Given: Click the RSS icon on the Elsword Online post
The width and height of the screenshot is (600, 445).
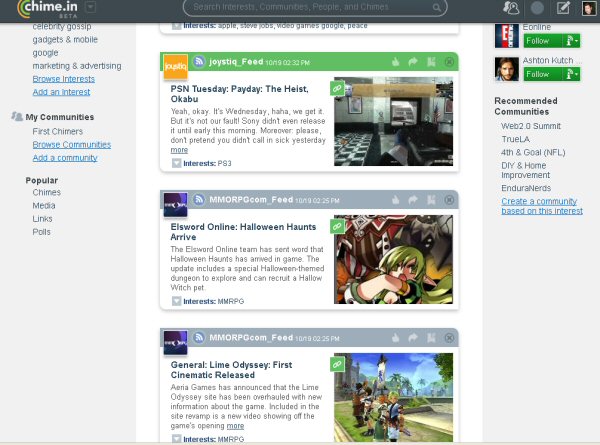Looking at the screenshot, I should click(199, 199).
